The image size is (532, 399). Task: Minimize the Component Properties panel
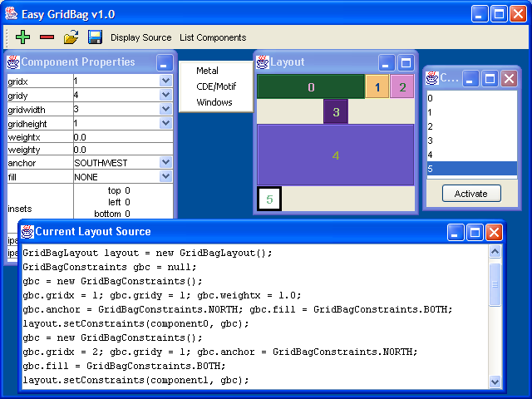[x=165, y=62]
